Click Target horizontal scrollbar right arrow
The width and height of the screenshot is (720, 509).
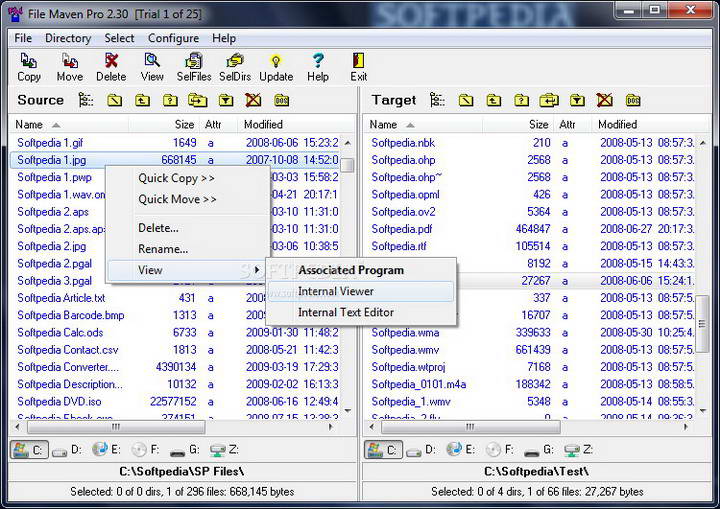[685, 427]
